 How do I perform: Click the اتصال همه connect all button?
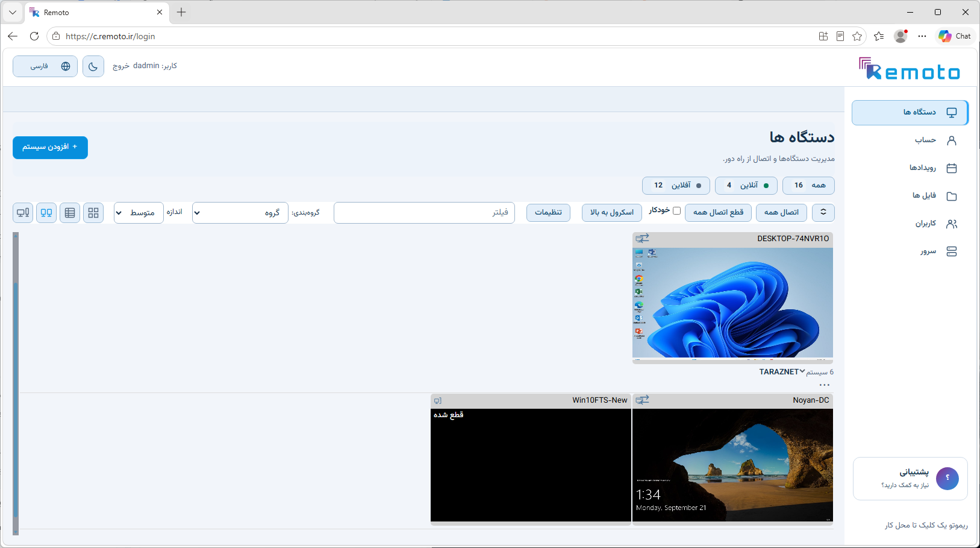781,212
